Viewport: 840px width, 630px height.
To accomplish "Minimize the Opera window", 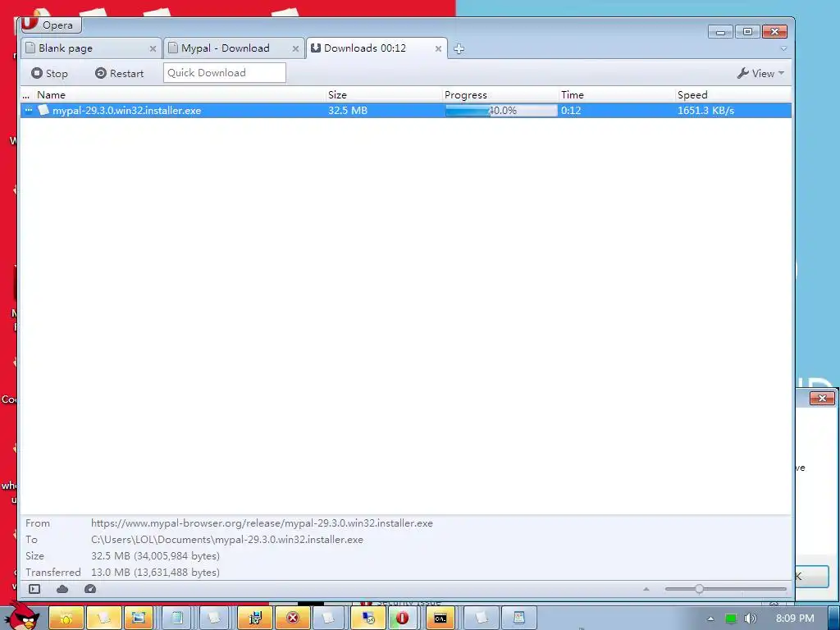I will tap(720, 32).
